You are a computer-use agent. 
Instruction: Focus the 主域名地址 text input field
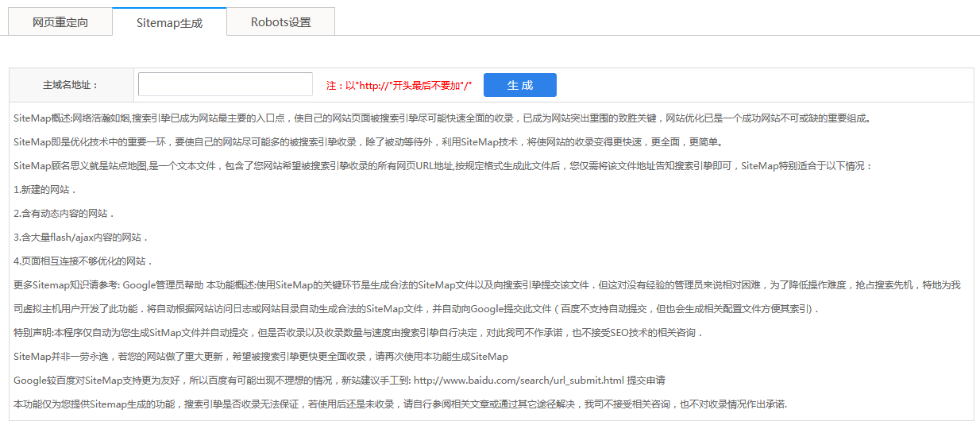pos(226,85)
